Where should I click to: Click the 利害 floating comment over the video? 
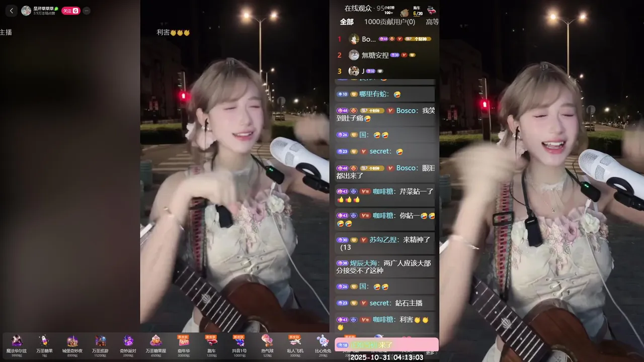[x=173, y=32]
